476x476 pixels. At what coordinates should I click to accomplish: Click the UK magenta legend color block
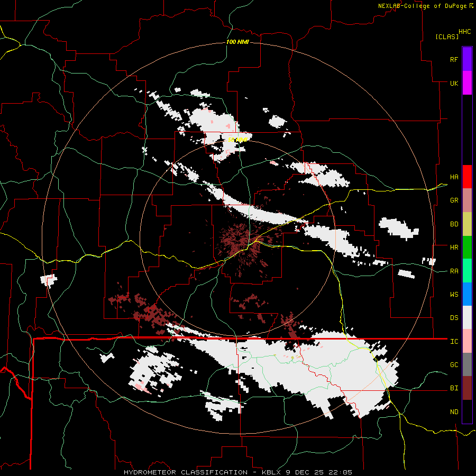467,83
